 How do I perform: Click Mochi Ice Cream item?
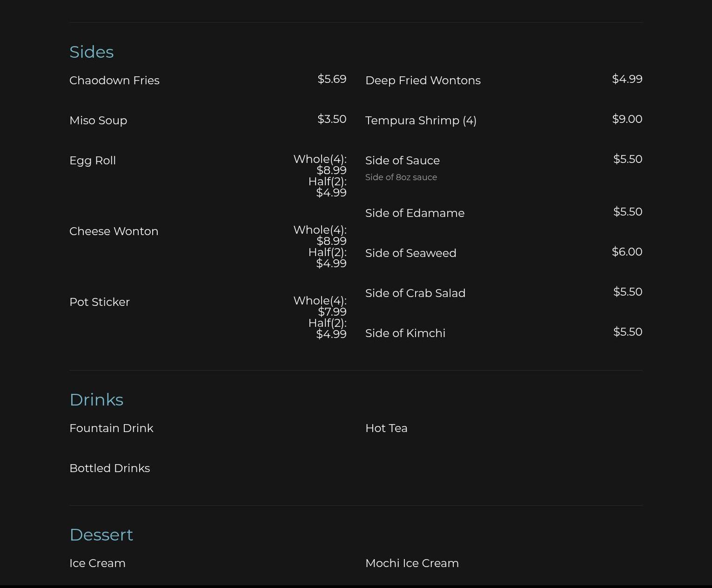click(x=412, y=563)
